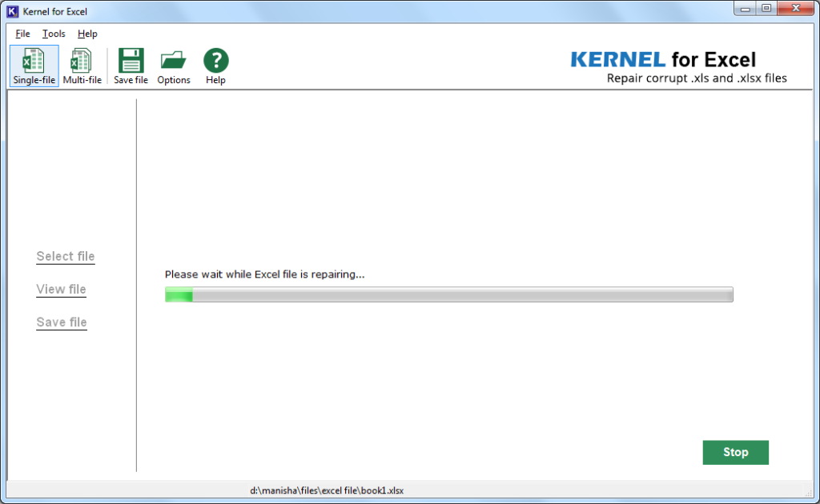Viewport: 820px width, 504px height.
Task: Click the green repair progress bar
Action: [x=448, y=295]
